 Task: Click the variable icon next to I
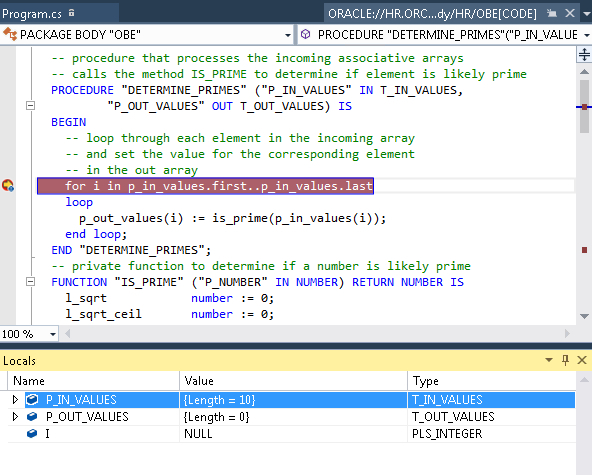[32, 433]
